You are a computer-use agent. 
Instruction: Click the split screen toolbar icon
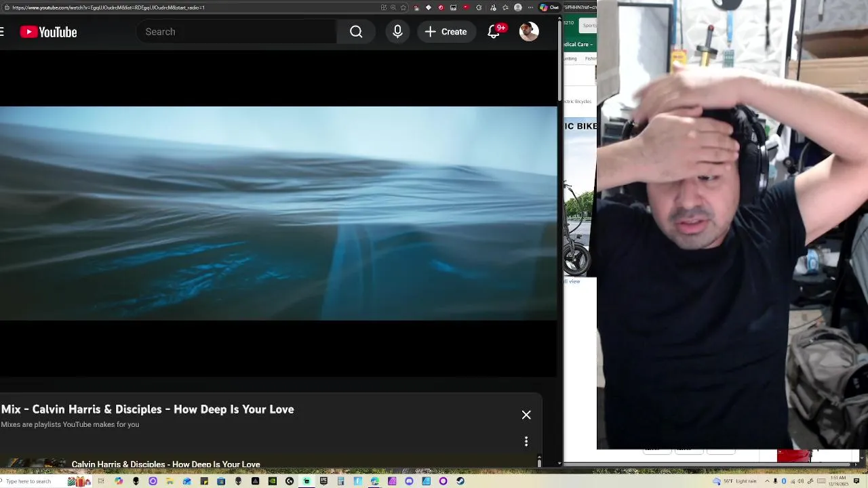(x=384, y=7)
